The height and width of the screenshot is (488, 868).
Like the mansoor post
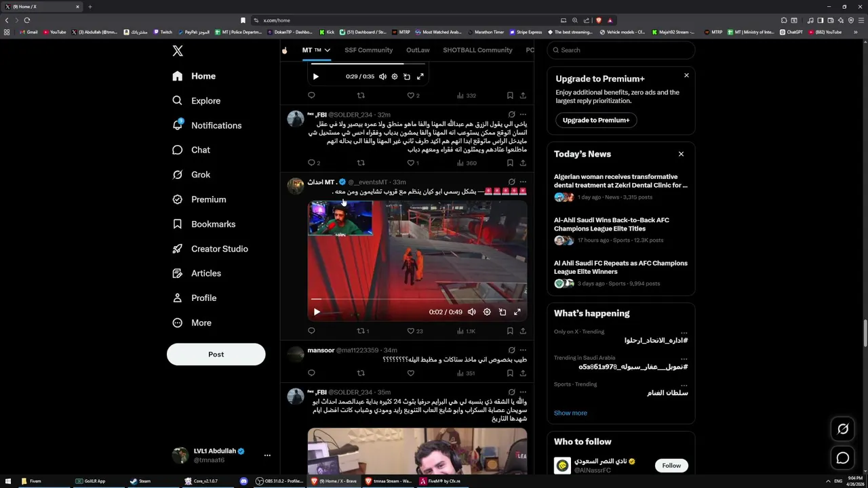click(410, 373)
